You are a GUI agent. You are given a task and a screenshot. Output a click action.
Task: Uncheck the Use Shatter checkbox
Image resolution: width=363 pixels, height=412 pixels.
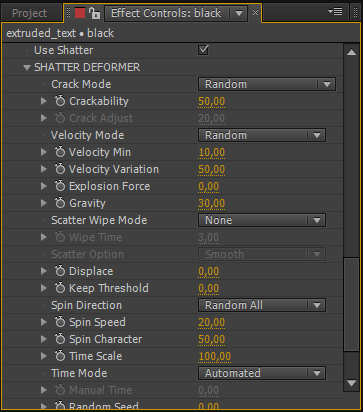pos(203,50)
